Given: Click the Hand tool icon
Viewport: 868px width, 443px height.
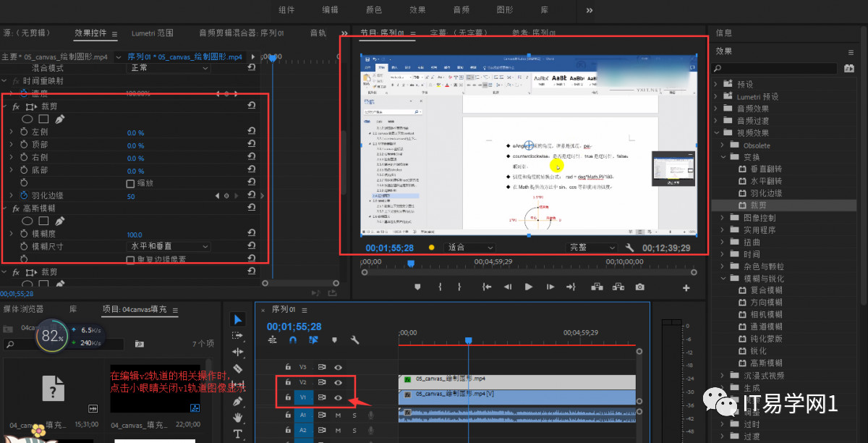Looking at the screenshot, I should tap(238, 418).
